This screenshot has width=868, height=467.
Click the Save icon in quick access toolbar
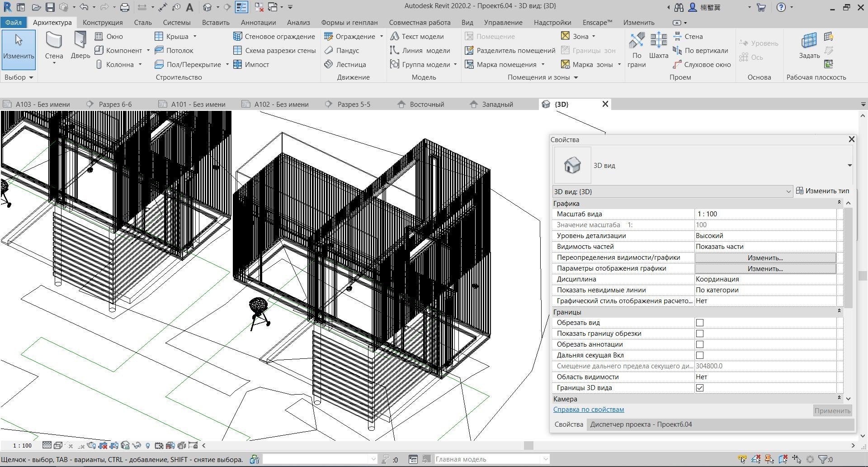tap(50, 7)
